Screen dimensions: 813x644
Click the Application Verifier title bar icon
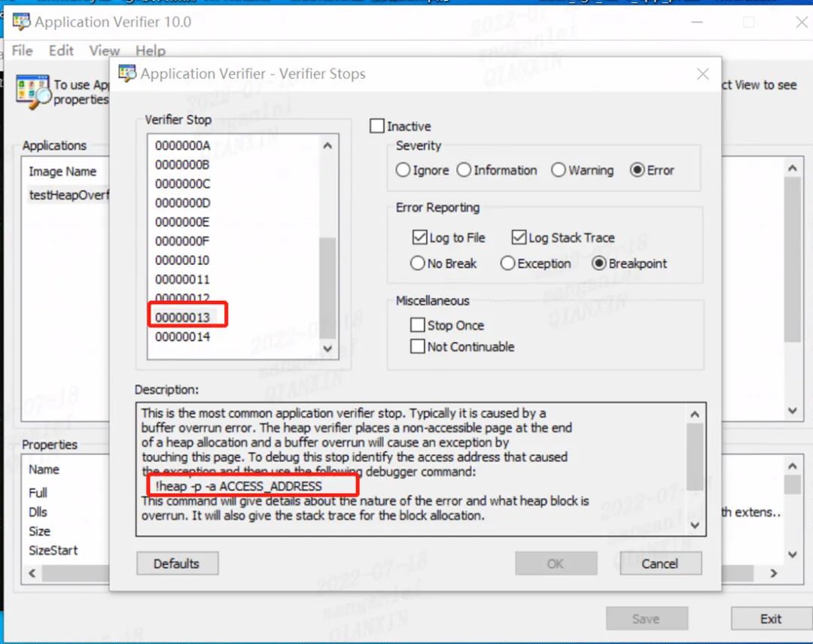(22, 22)
